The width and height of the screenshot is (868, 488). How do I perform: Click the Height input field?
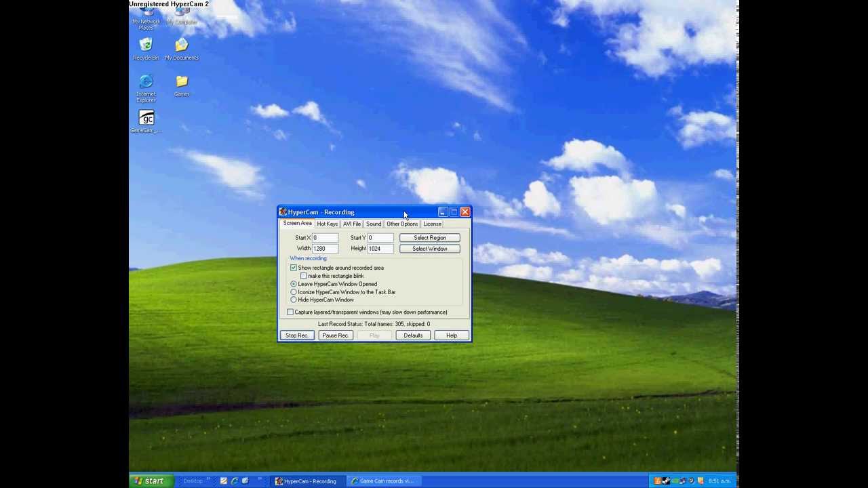(x=380, y=249)
